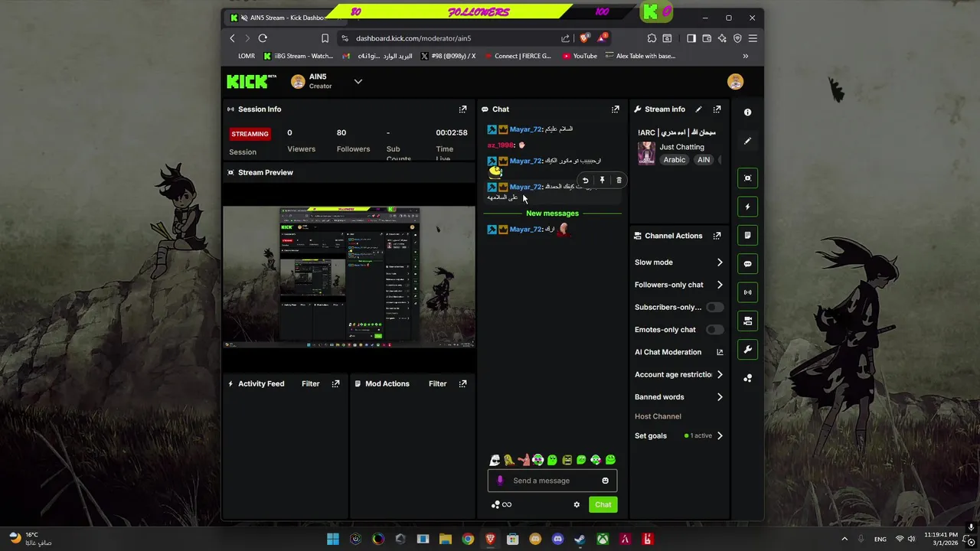
Task: Show more bookmarks chevron
Action: click(745, 56)
